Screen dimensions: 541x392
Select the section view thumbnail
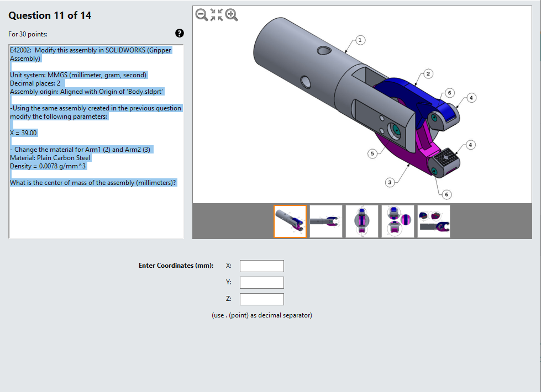pos(434,221)
